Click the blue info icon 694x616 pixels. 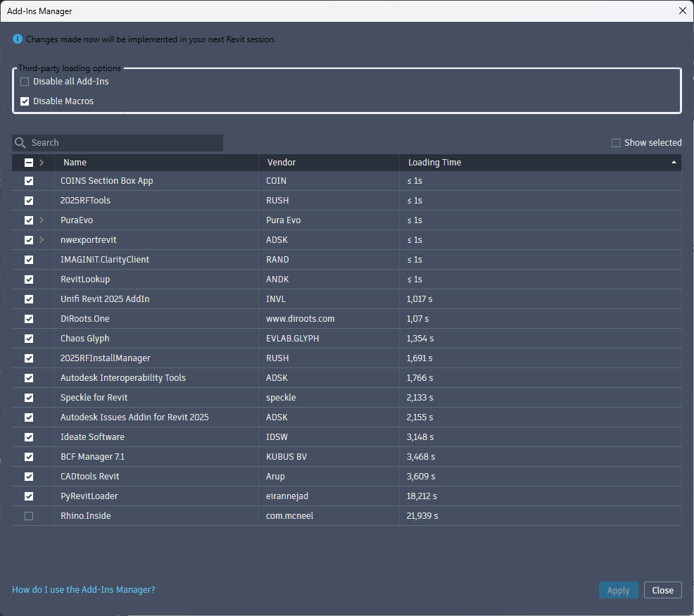click(18, 39)
